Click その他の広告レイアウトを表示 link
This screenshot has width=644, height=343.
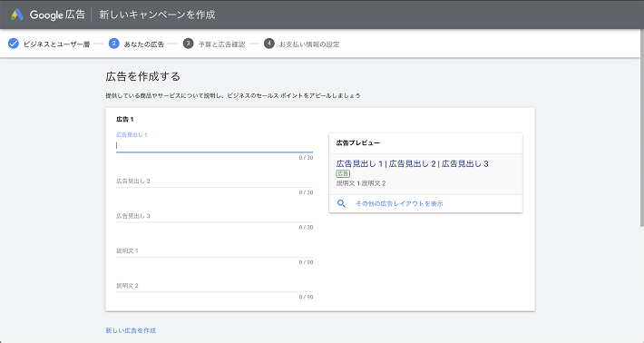pos(399,204)
